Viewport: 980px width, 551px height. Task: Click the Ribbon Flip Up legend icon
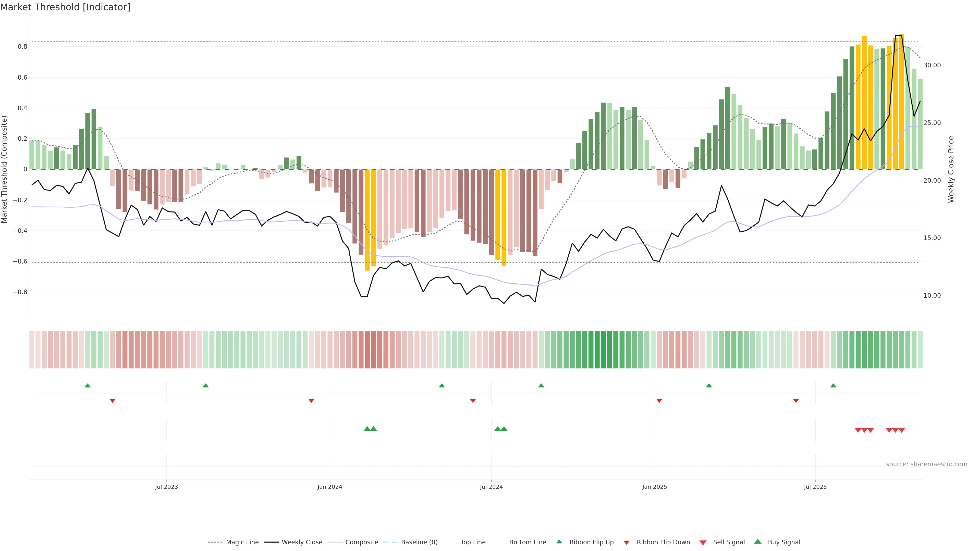[559, 542]
